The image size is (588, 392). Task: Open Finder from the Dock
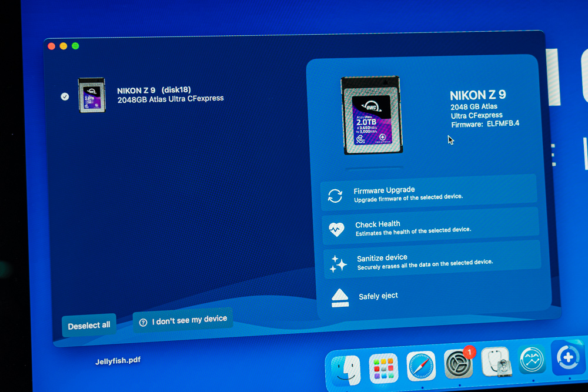pyautogui.click(x=346, y=370)
